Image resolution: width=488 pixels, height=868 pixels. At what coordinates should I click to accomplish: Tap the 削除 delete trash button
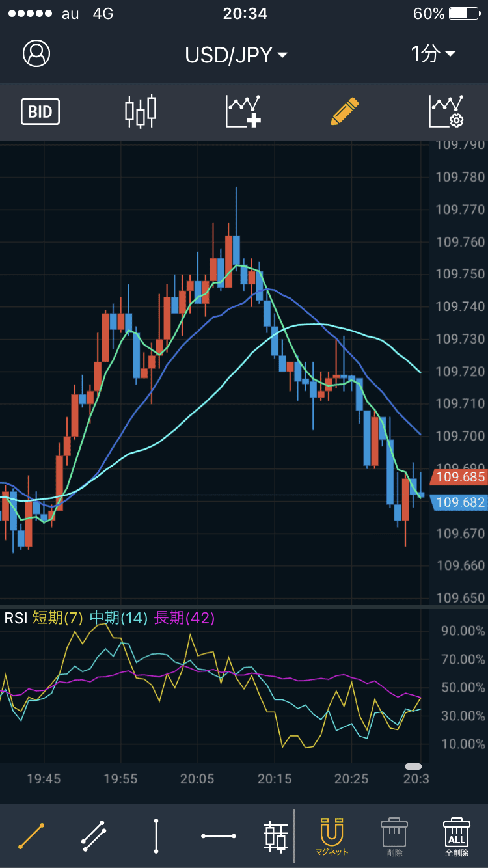[x=394, y=837]
